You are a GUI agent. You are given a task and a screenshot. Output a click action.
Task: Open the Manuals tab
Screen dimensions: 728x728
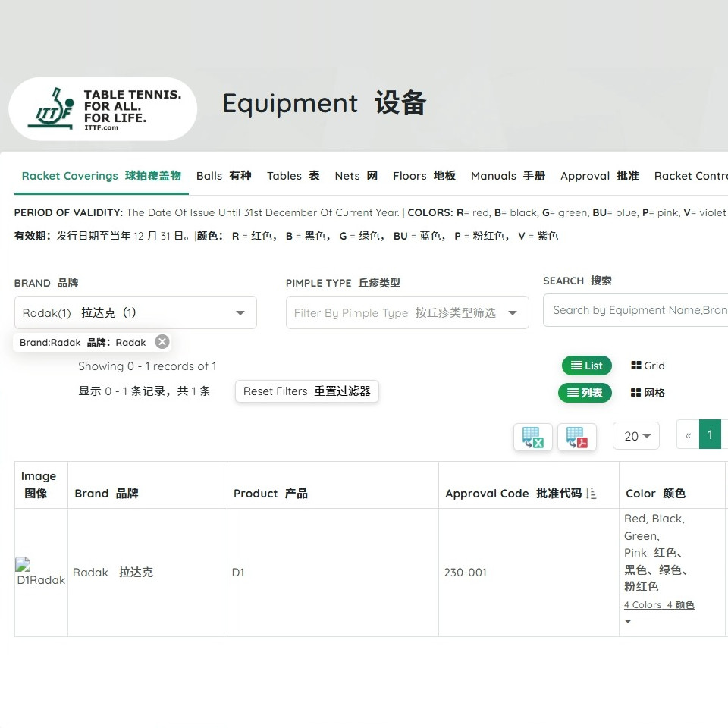[x=508, y=176]
